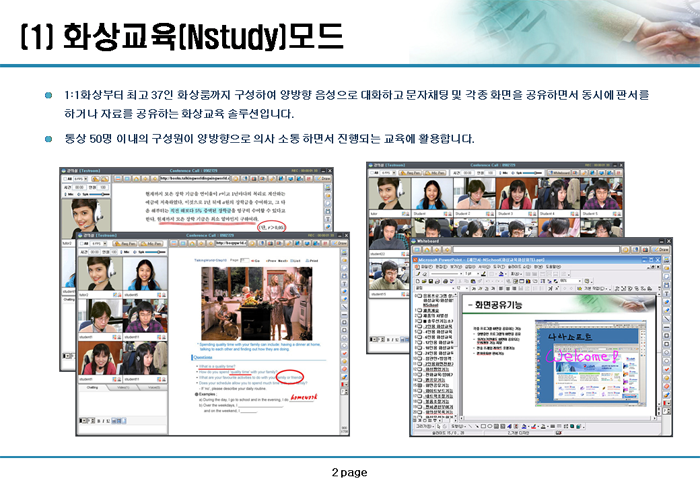Click the Page number field on the lesson page

(x=245, y=260)
